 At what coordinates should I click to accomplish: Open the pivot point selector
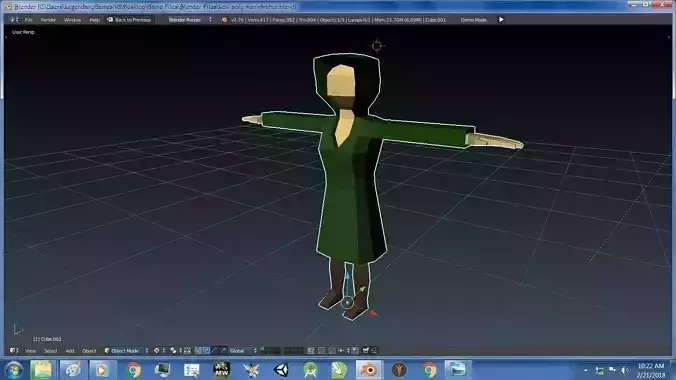pos(175,351)
